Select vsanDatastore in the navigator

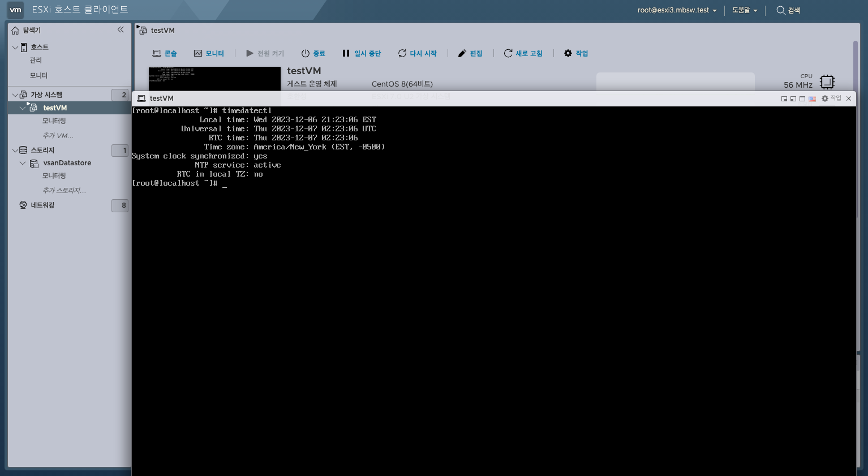tap(67, 163)
